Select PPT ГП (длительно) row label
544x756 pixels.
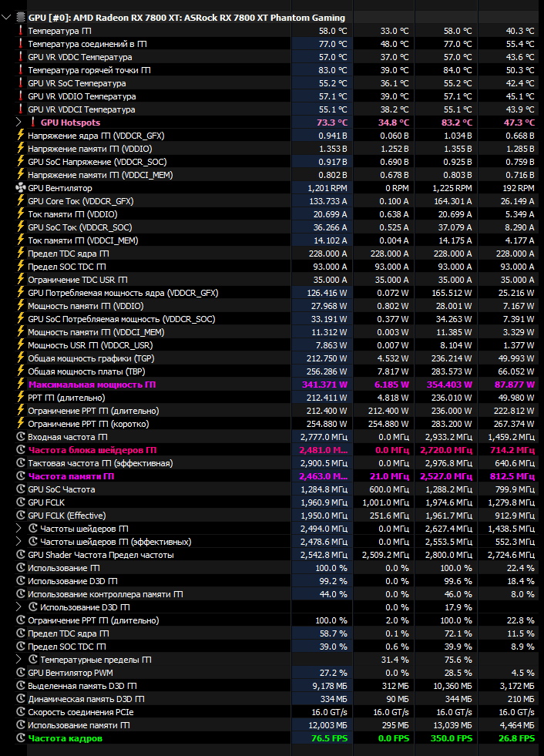[66, 398]
